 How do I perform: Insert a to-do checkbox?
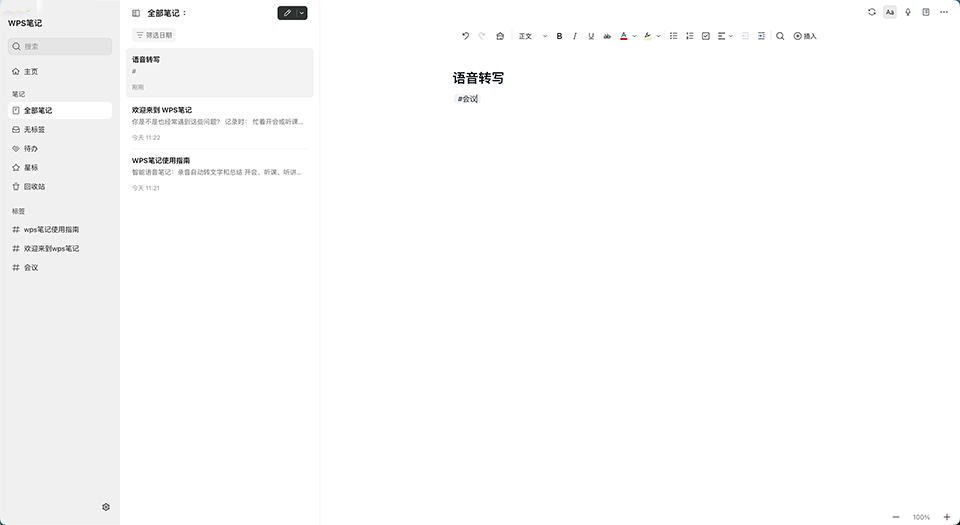tap(706, 36)
